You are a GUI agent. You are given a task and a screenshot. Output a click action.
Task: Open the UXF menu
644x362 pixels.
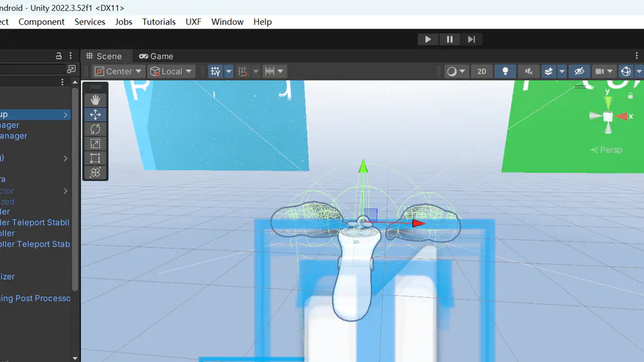[193, 21]
